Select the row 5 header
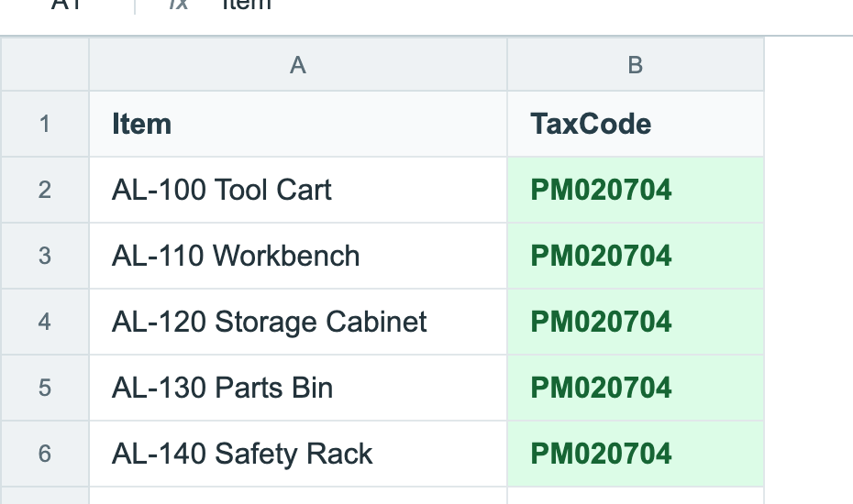 pyautogui.click(x=45, y=388)
